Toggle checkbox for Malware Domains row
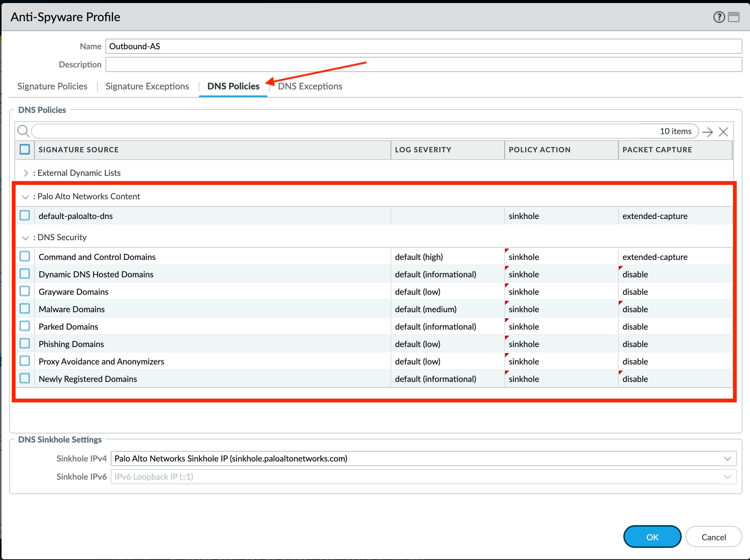The height and width of the screenshot is (560, 750). [25, 308]
